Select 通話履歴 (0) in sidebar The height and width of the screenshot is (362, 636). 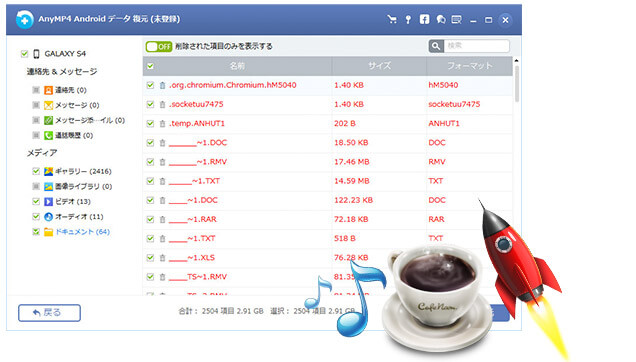[74, 136]
